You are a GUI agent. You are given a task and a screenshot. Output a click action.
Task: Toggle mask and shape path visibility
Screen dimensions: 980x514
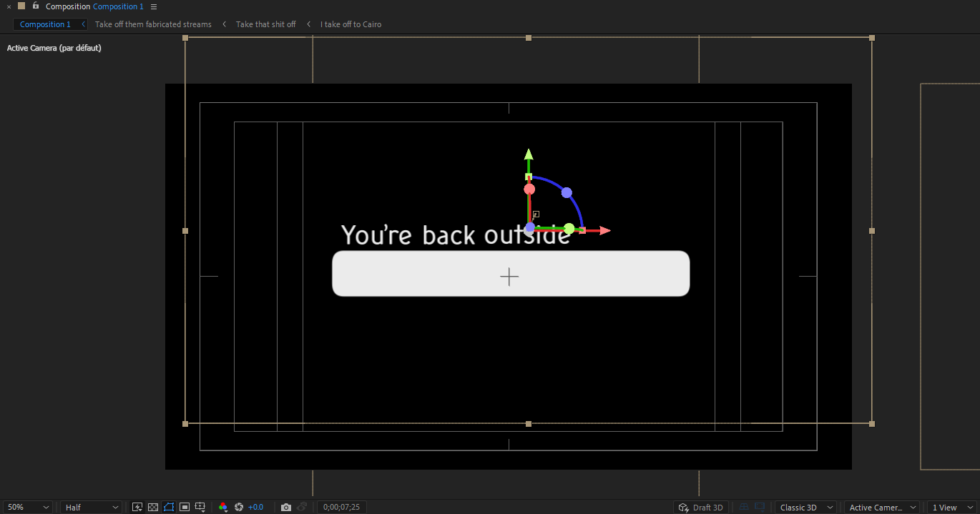tap(169, 508)
